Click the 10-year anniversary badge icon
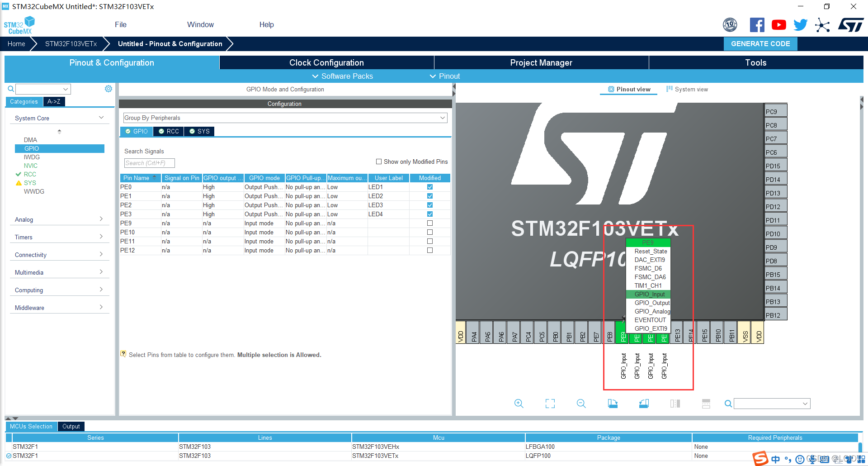Screen dimensions: 868x466 [x=730, y=25]
